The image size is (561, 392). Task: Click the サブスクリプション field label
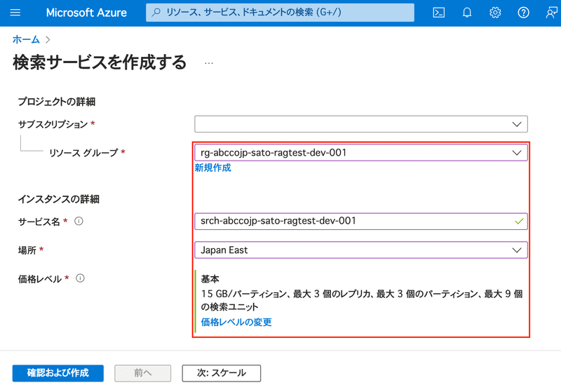pyautogui.click(x=53, y=124)
